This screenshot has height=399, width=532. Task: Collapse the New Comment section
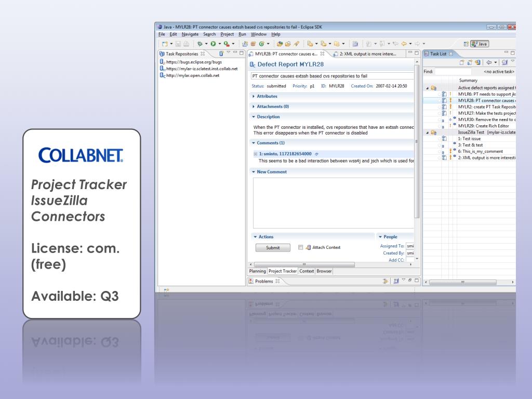(254, 172)
